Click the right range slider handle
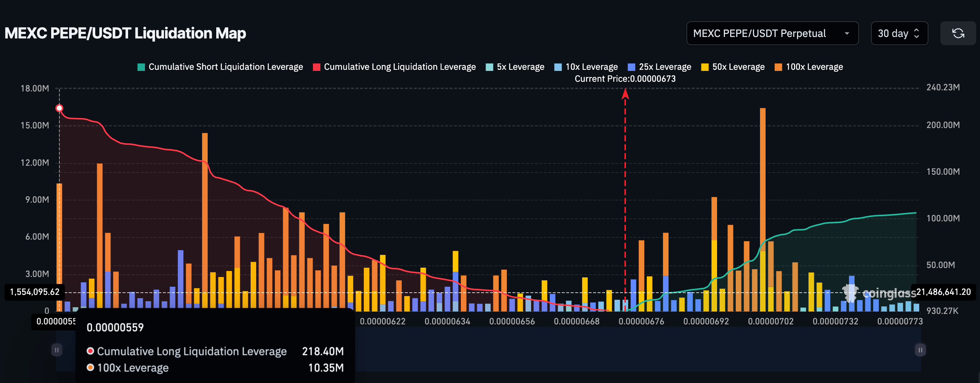The width and height of the screenshot is (980, 383). coord(921,350)
